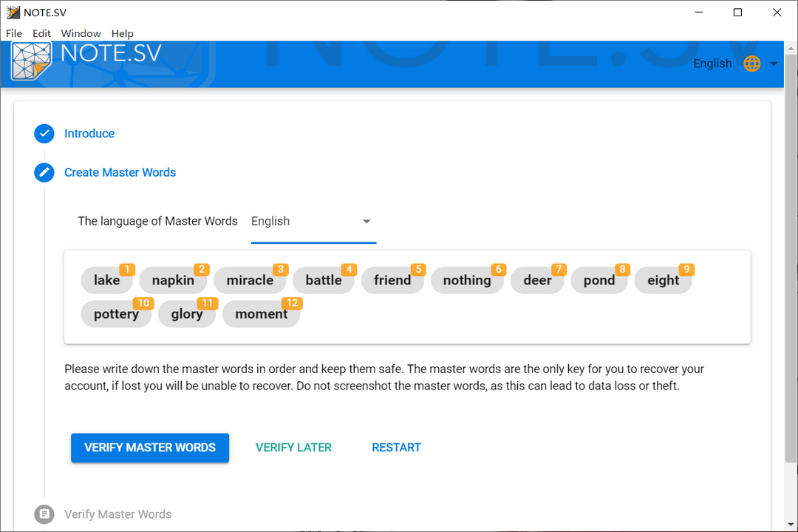Open the Window menu
798x532 pixels.
pos(81,33)
